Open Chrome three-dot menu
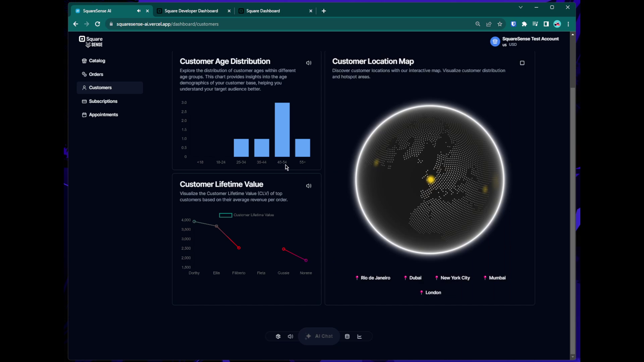This screenshot has width=644, height=362. 568,24
